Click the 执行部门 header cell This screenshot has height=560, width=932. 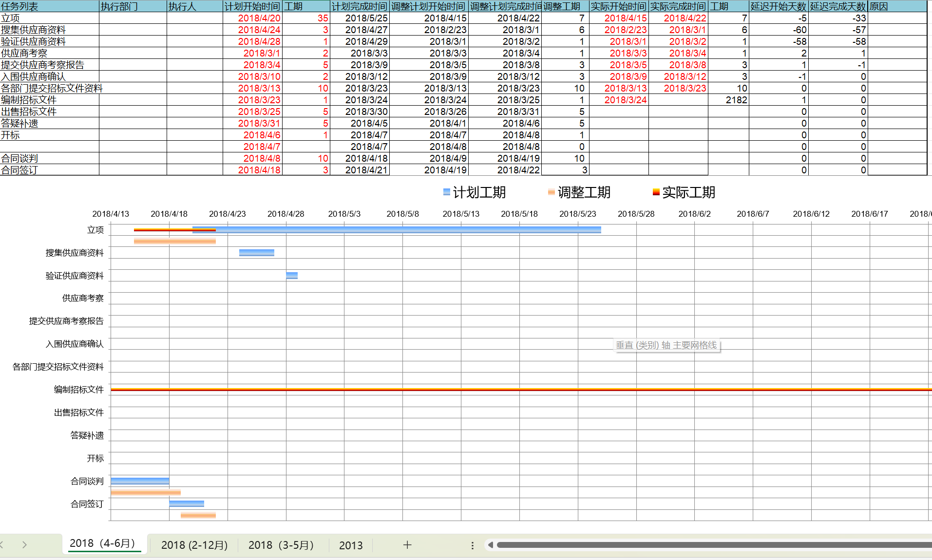coord(133,6)
